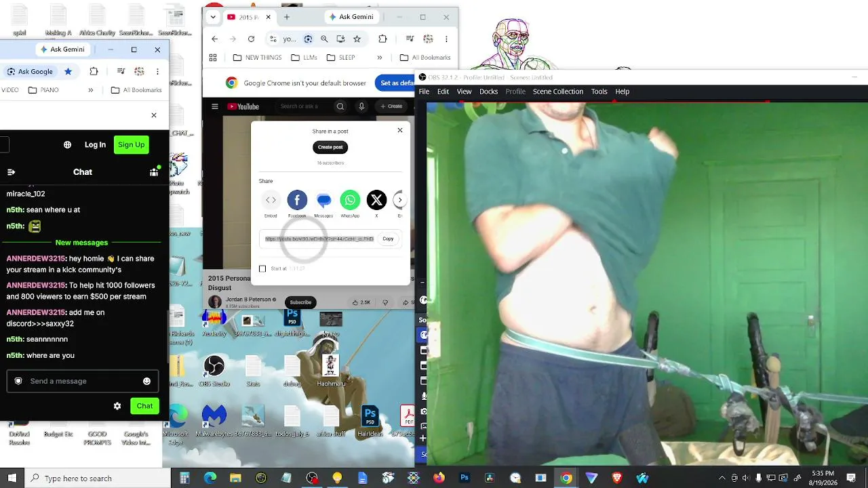868x488 pixels.
Task: Change language with the Kick globe icon
Action: coord(68,144)
